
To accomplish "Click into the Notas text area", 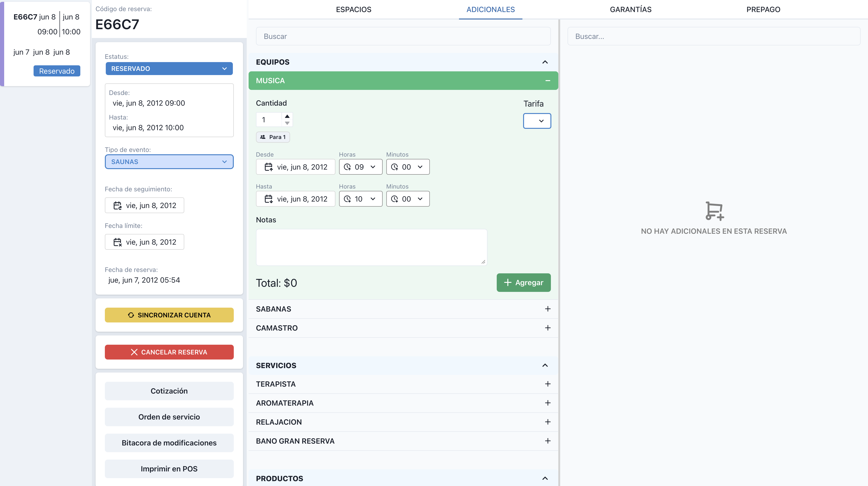I will 371,247.
